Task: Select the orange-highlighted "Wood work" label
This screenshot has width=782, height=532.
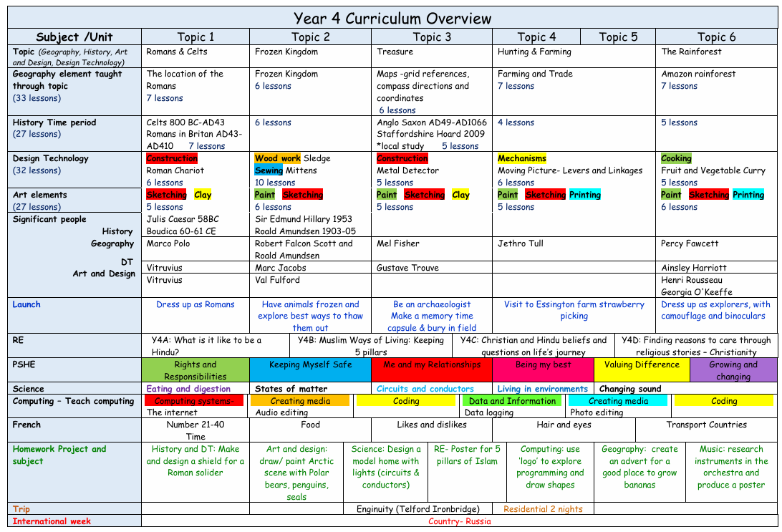Action: coord(278,158)
